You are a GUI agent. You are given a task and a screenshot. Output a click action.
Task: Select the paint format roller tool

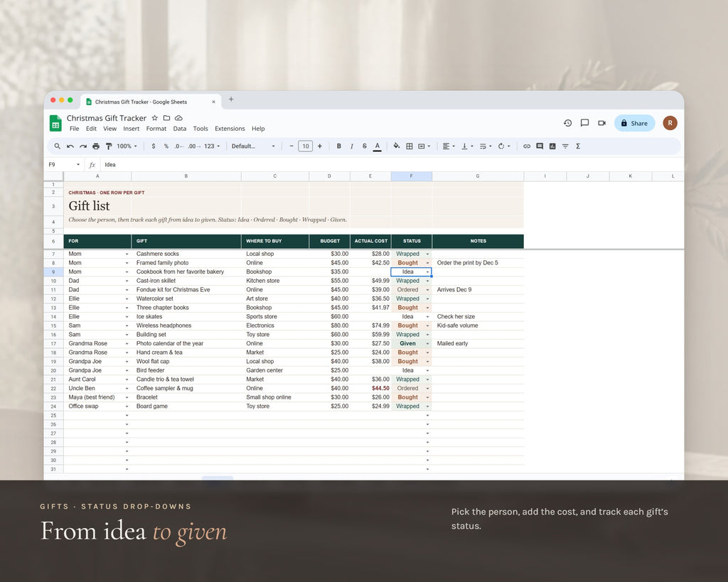coord(109,146)
